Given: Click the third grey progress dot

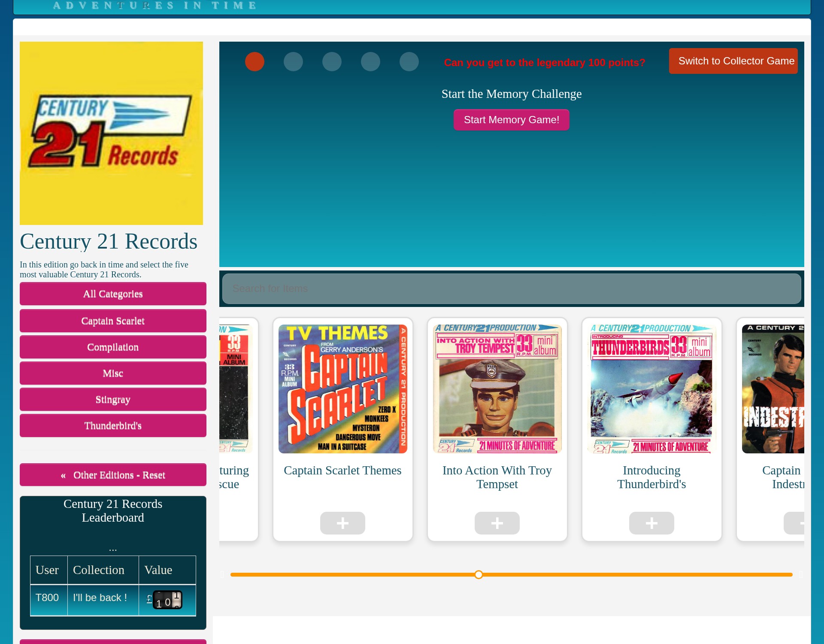Looking at the screenshot, I should [332, 62].
